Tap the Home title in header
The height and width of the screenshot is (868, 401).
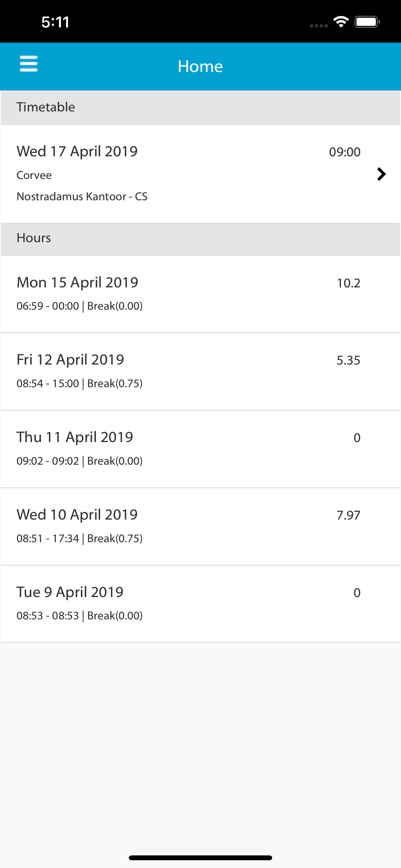200,67
